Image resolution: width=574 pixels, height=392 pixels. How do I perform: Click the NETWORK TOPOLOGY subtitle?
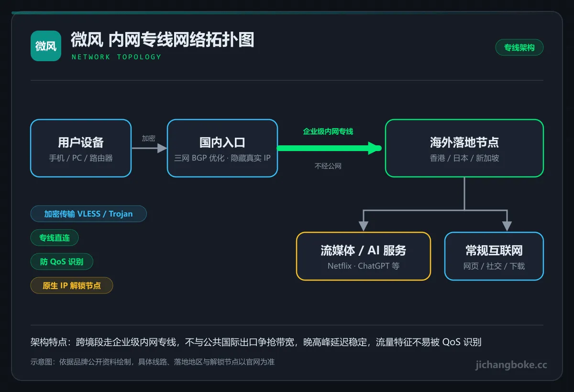tap(117, 57)
